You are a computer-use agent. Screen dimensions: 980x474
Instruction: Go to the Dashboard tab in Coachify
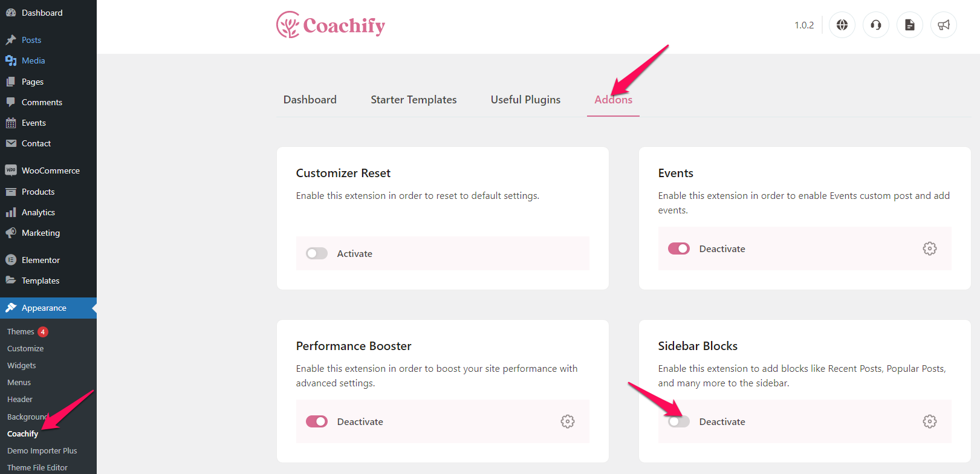pos(310,100)
